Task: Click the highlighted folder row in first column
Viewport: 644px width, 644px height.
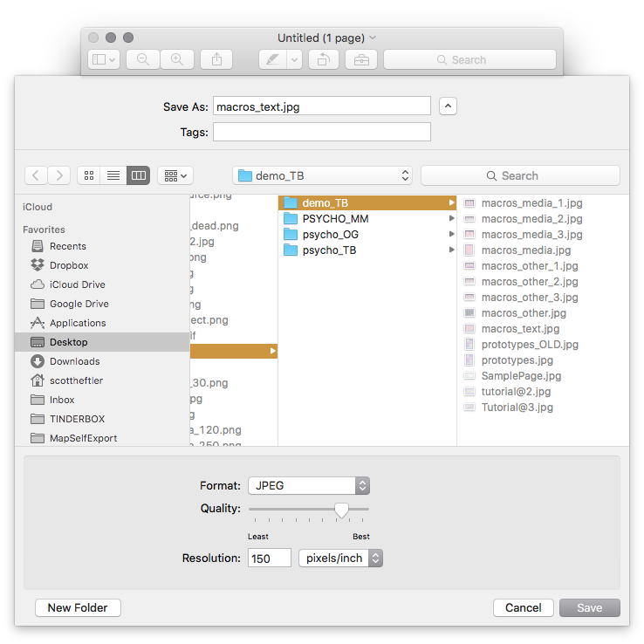Action: 234,351
